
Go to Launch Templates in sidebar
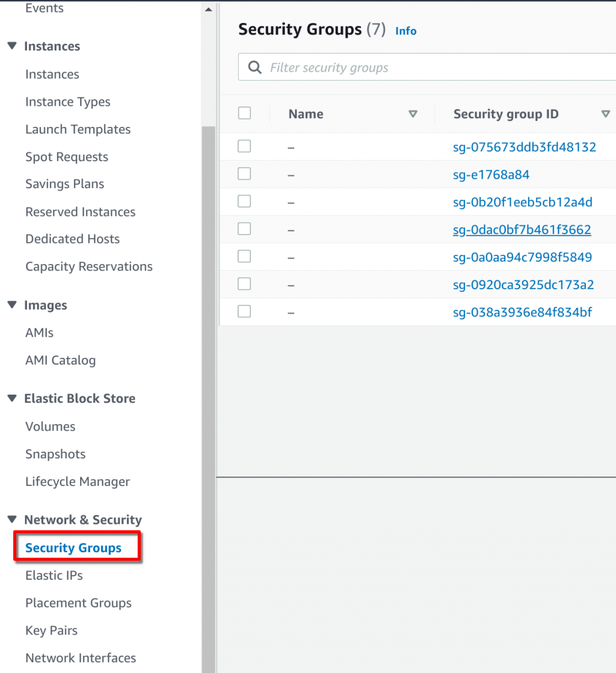[x=78, y=129]
